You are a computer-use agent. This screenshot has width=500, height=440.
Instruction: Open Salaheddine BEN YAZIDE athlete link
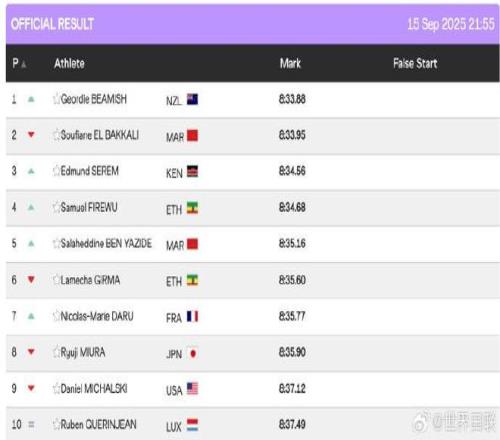pos(106,243)
